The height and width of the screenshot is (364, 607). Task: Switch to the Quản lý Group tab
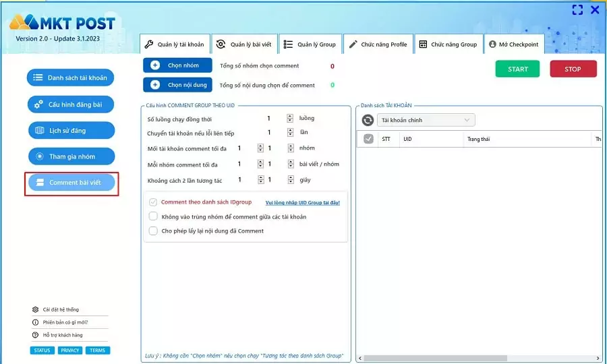[310, 44]
